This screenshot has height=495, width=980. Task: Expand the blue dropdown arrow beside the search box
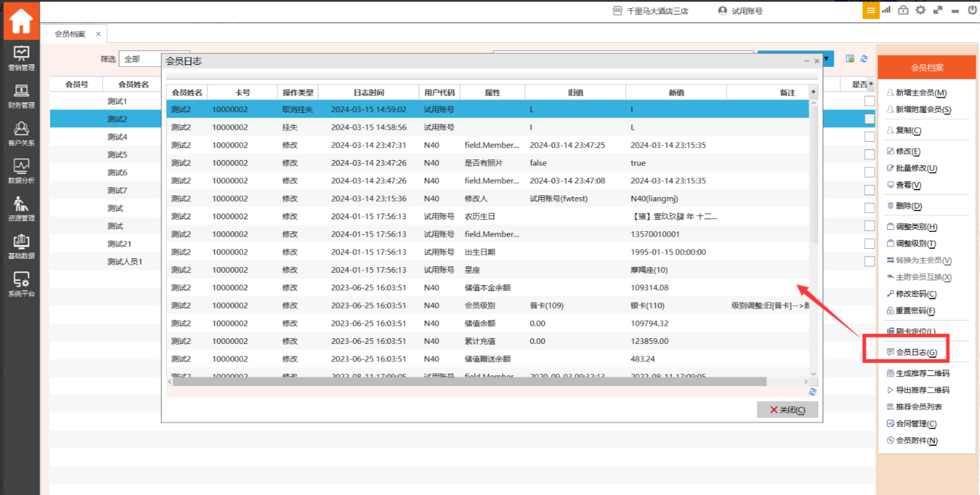(x=826, y=59)
